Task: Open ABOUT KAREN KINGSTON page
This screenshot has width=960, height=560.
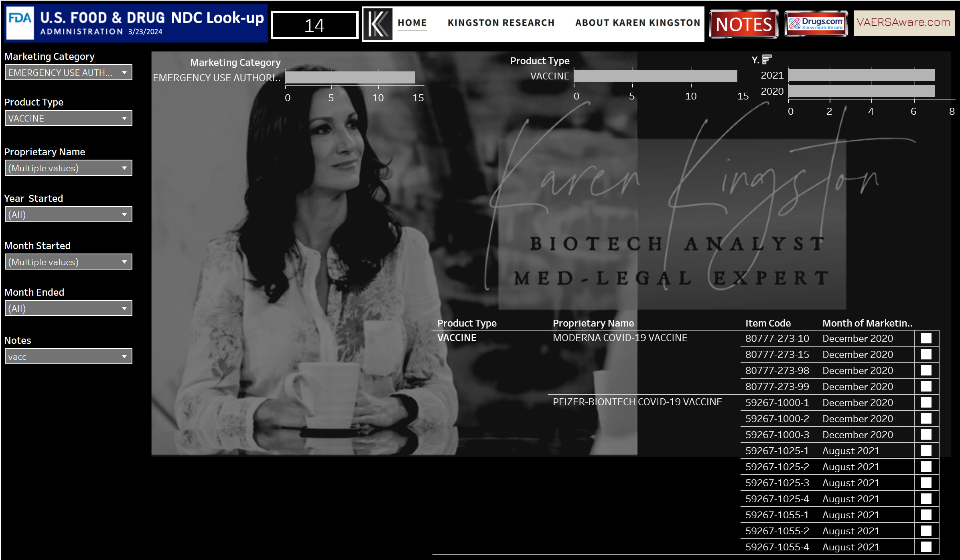Action: click(637, 23)
